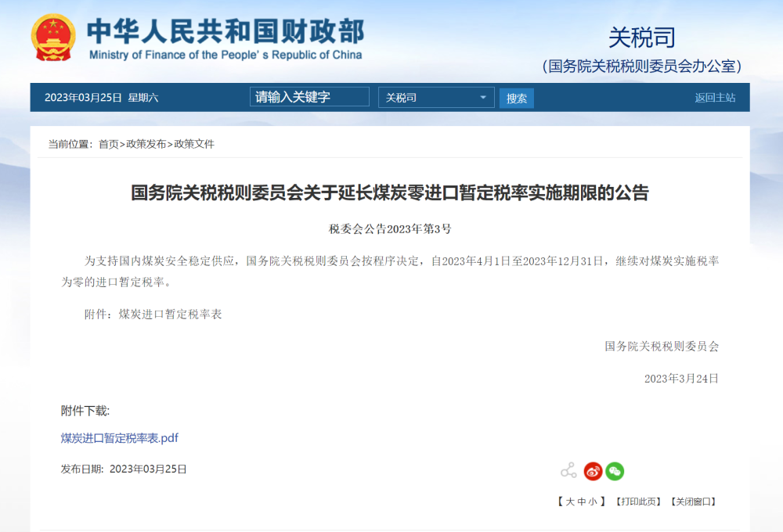Open 政策发布 in breadcrumb
The width and height of the screenshot is (783, 532).
[146, 144]
